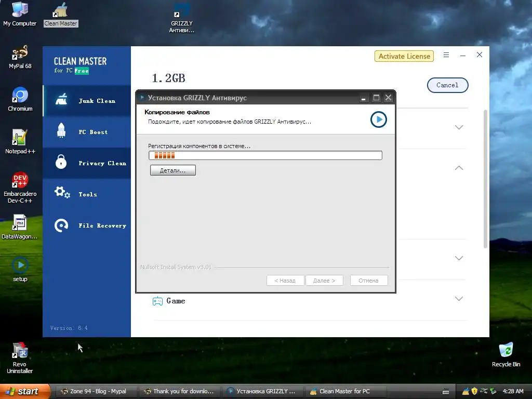Cancel the Clean Master scan
Viewport: 532px width, 399px height.
pyautogui.click(x=447, y=85)
